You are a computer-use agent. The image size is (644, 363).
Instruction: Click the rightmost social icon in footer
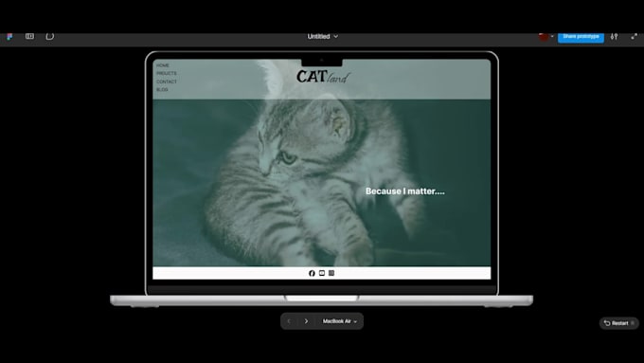click(331, 273)
